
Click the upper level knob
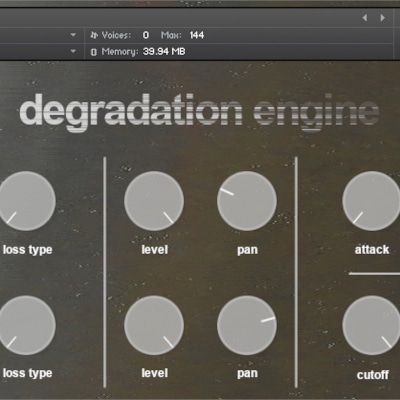tap(154, 201)
